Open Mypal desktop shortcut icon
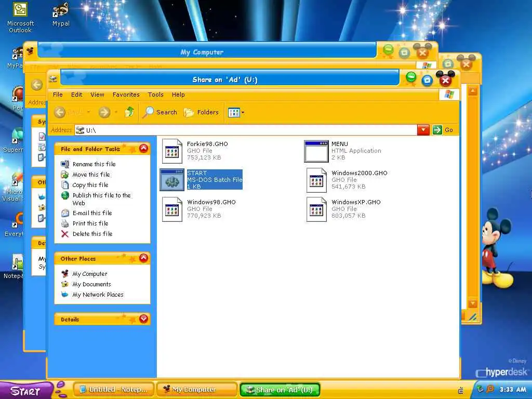Screen dimensions: 532x399 (x=61, y=15)
